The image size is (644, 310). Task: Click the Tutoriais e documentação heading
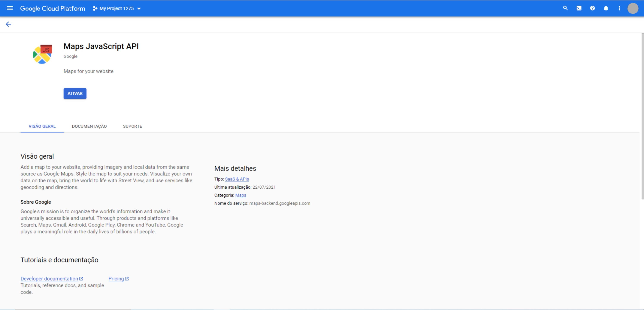click(59, 260)
